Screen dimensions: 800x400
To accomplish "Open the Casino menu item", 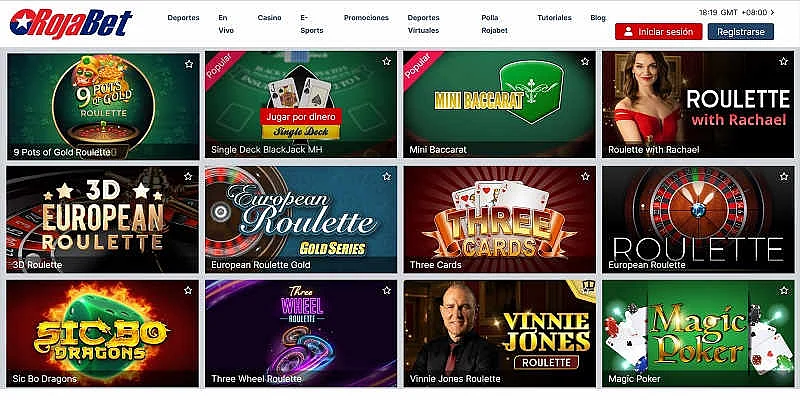I will coord(269,17).
